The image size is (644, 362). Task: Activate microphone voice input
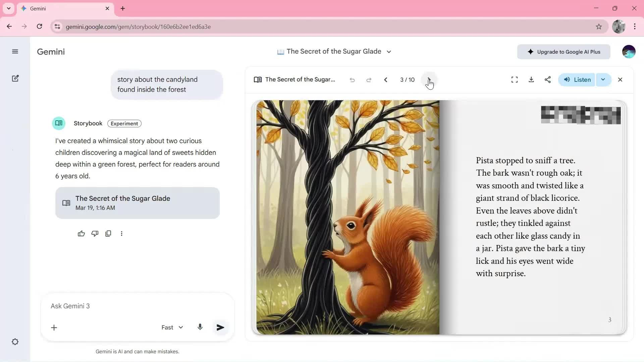(200, 327)
